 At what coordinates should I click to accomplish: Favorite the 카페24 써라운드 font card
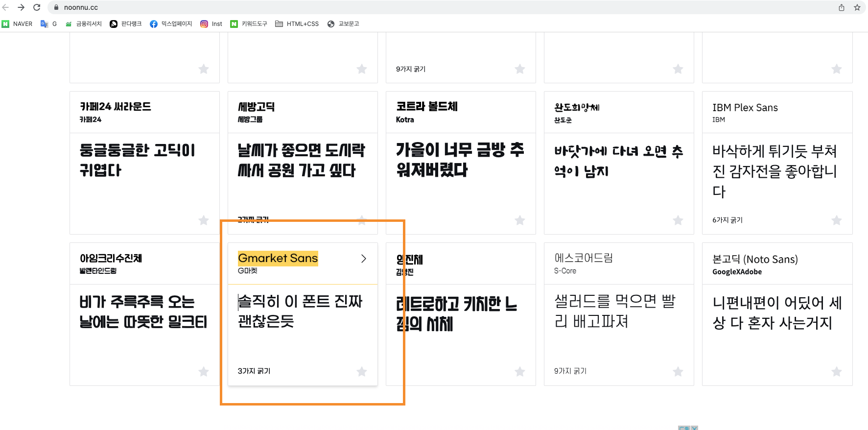point(204,220)
